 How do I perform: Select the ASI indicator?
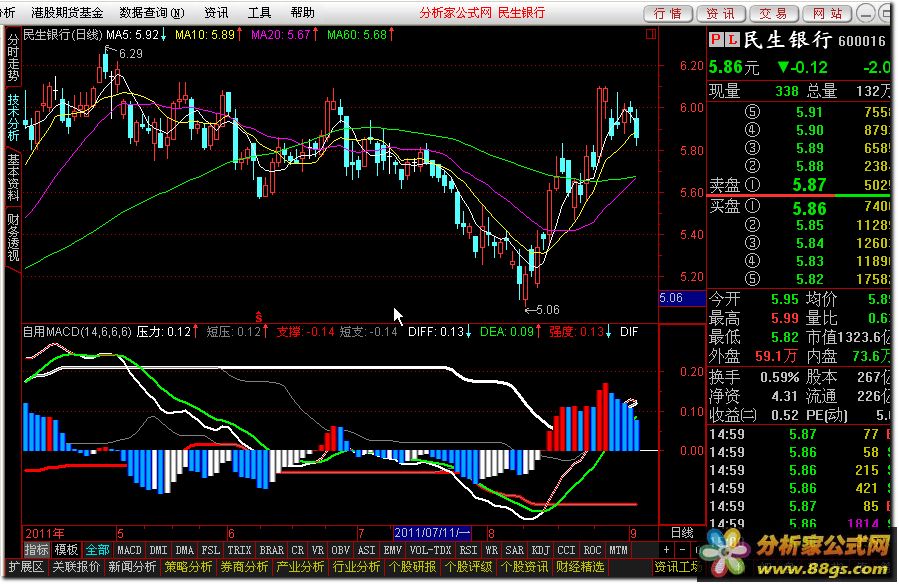[x=366, y=550]
